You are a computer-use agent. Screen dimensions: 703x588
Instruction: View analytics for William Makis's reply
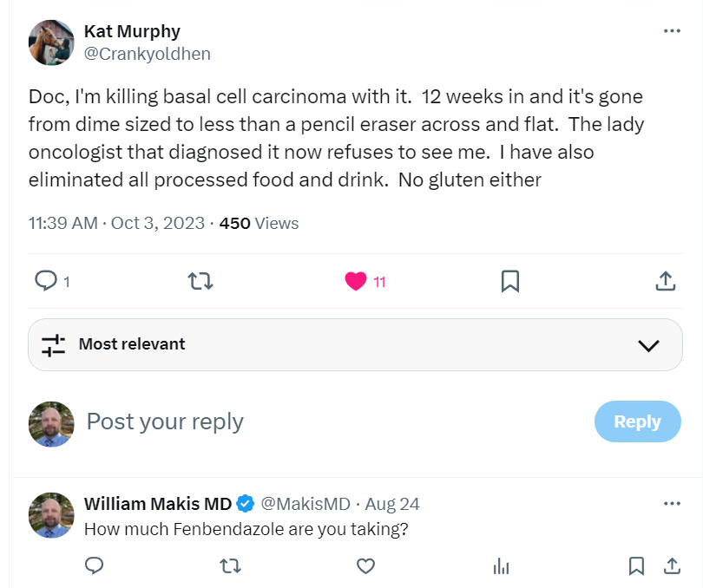tap(501, 566)
